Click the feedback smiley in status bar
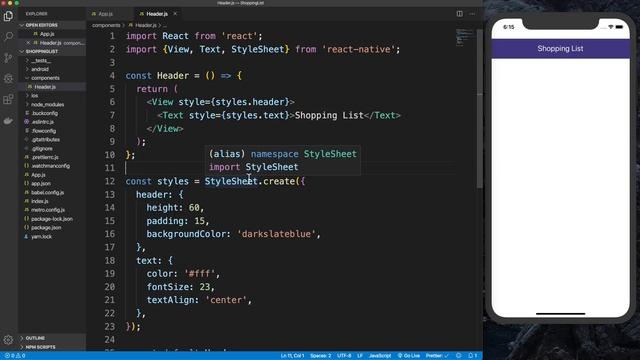This screenshot has width=640, height=360. [459, 356]
